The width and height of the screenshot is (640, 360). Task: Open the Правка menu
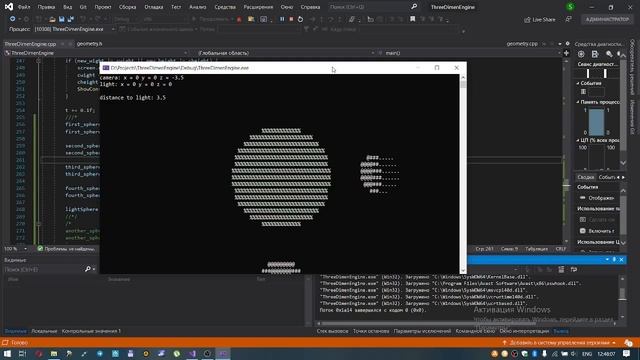coord(46,7)
